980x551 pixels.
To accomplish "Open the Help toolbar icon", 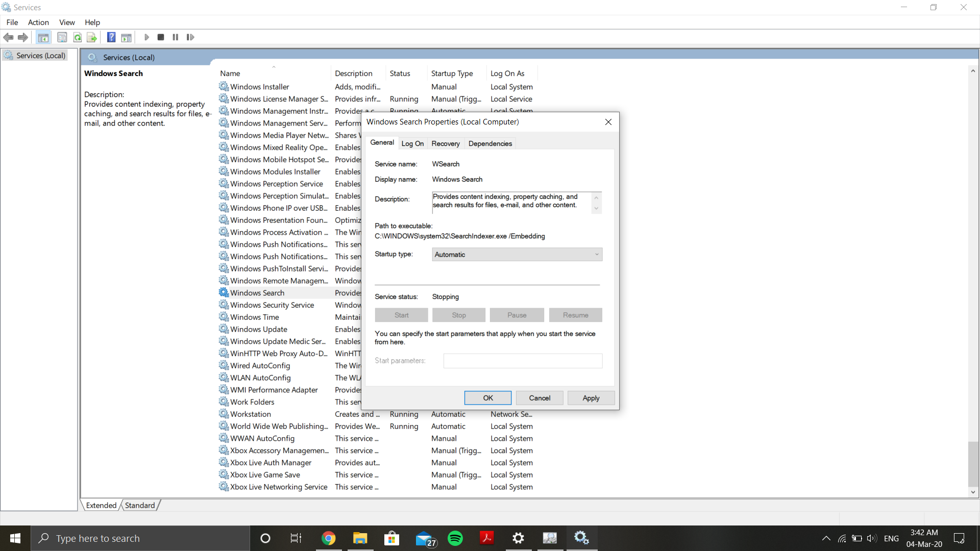I will click(111, 37).
